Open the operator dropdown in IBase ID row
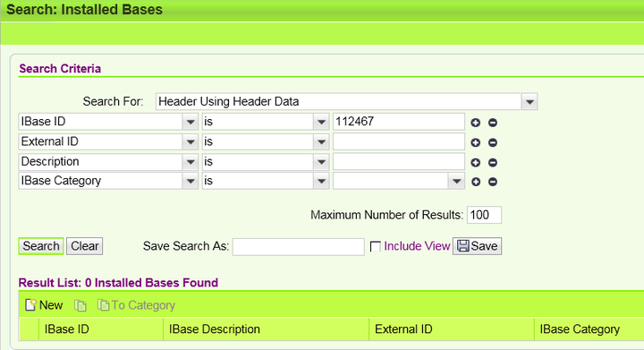Screen dimensions: 644x350 coord(321,122)
